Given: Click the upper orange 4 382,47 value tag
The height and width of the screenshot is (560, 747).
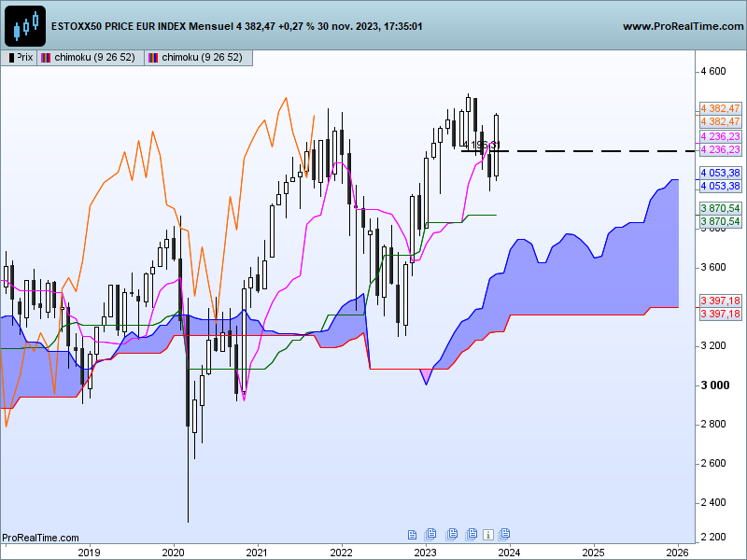Looking at the screenshot, I should coord(720,108).
